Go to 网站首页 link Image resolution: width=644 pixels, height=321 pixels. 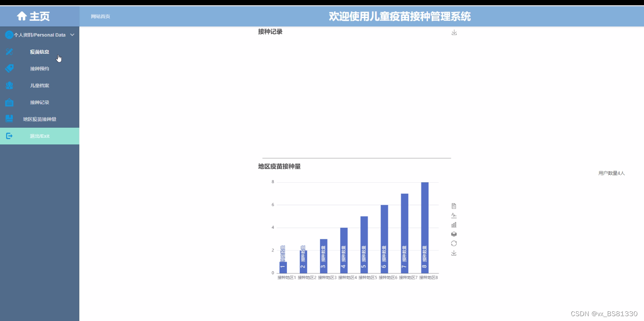[x=101, y=16]
